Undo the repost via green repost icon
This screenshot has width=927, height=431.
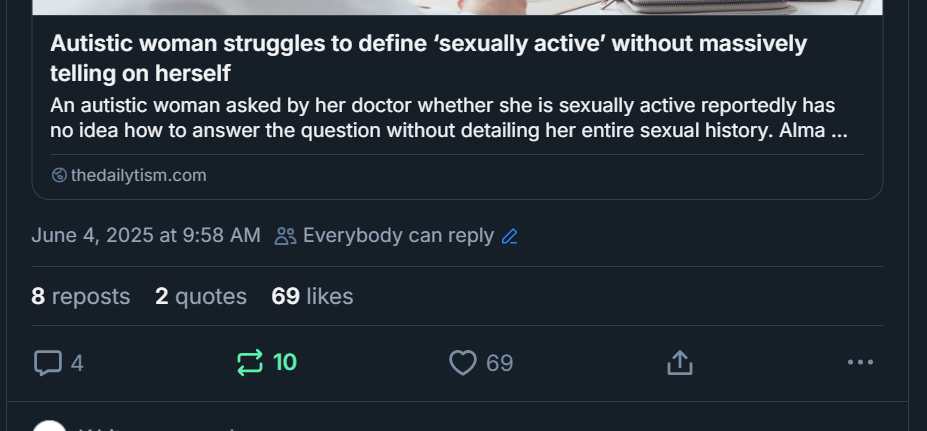pyautogui.click(x=249, y=363)
